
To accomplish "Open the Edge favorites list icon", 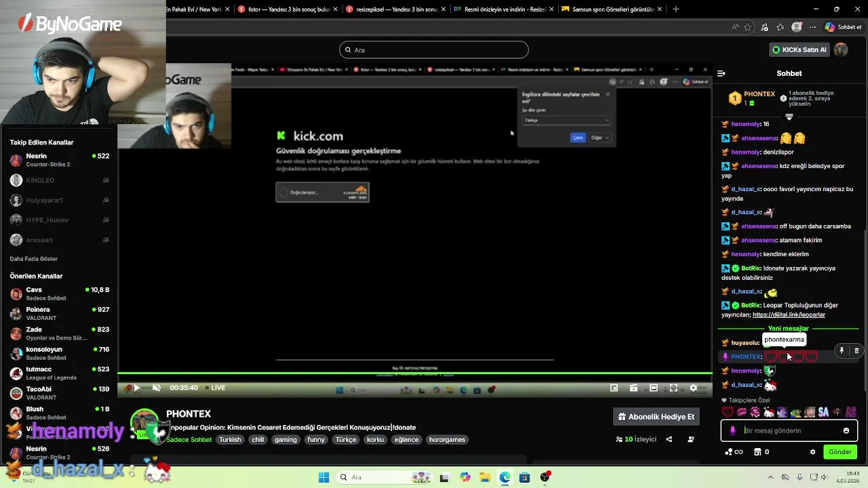I will [781, 27].
